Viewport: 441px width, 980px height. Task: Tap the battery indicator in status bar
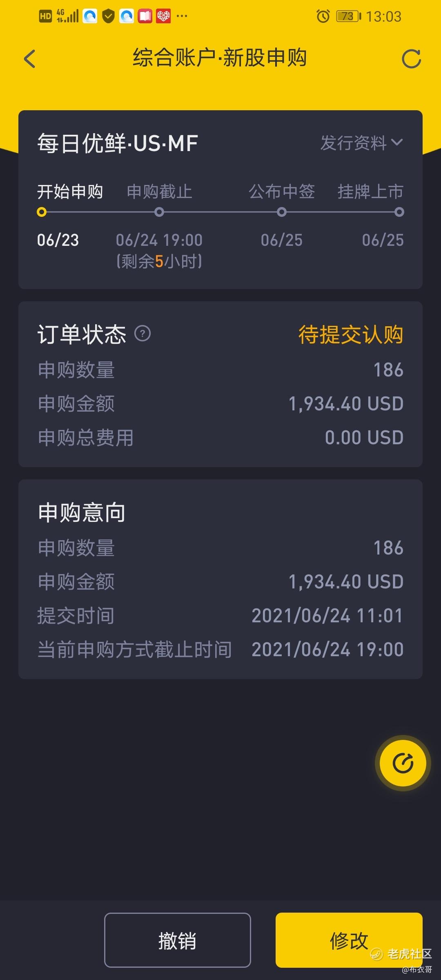(348, 16)
